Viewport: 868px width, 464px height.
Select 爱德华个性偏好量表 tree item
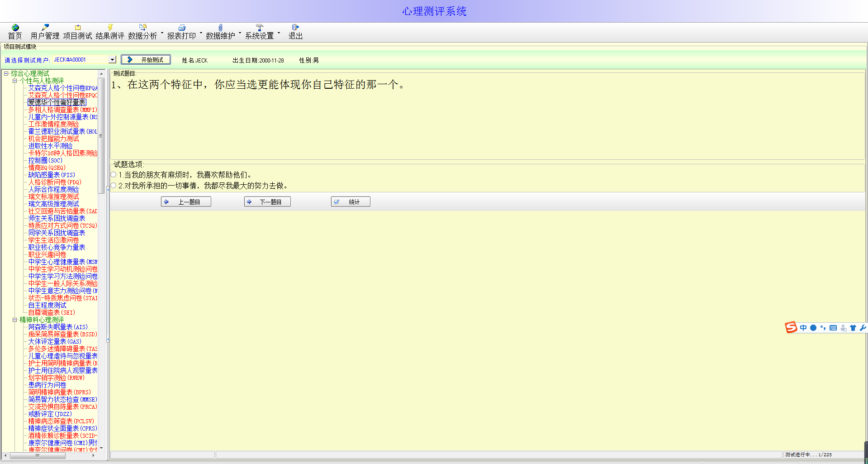pyautogui.click(x=57, y=102)
